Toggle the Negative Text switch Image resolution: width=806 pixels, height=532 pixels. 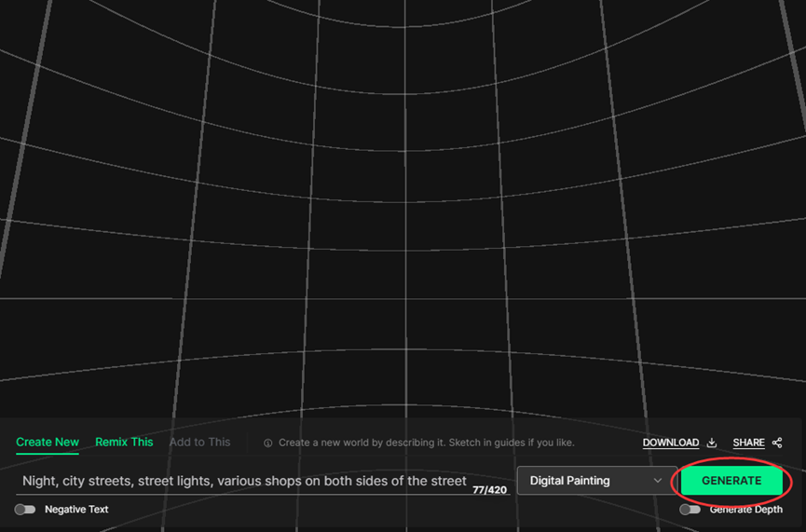tap(25, 510)
